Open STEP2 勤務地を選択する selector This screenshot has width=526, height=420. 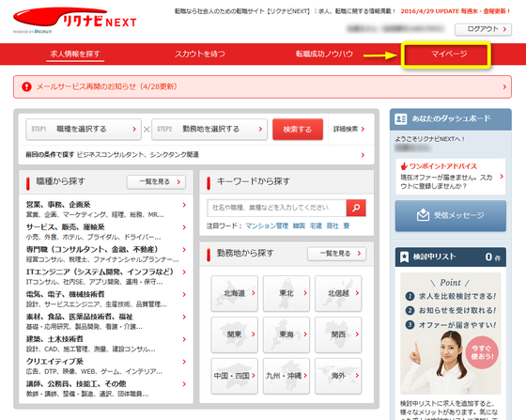[209, 129]
